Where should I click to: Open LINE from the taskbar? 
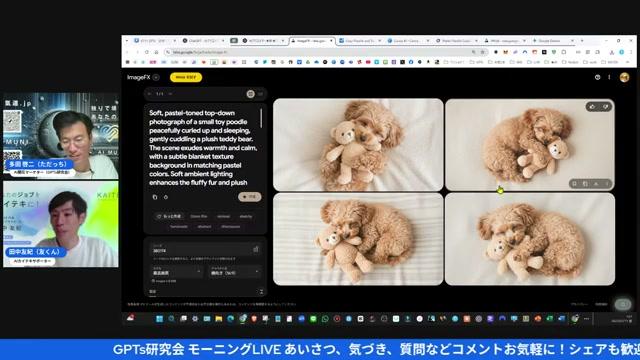coord(313,319)
